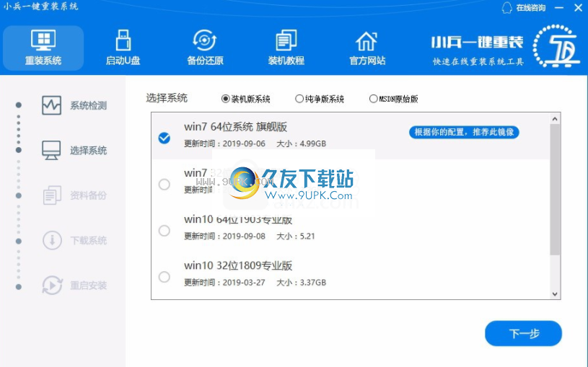
Task: Select the win10 64位1903专业版 radio
Action: pos(164,231)
